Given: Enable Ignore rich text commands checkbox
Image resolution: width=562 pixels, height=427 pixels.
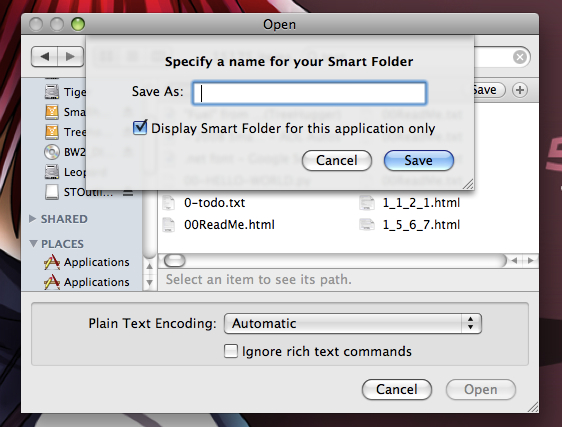Looking at the screenshot, I should pos(230,351).
